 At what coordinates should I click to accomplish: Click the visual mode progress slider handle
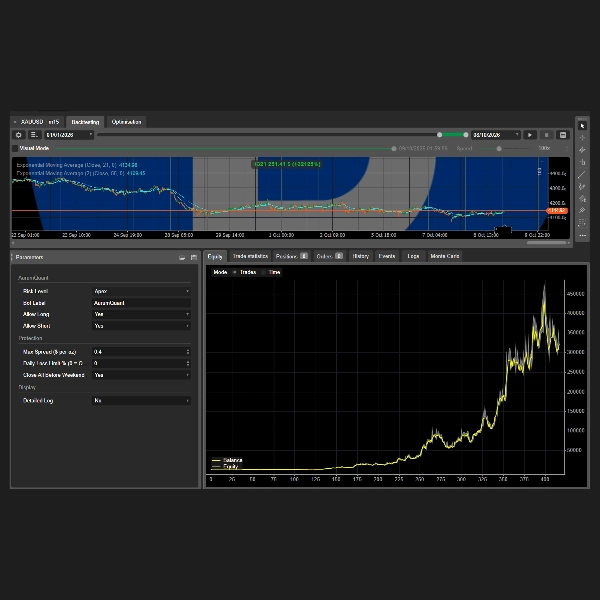(394, 148)
